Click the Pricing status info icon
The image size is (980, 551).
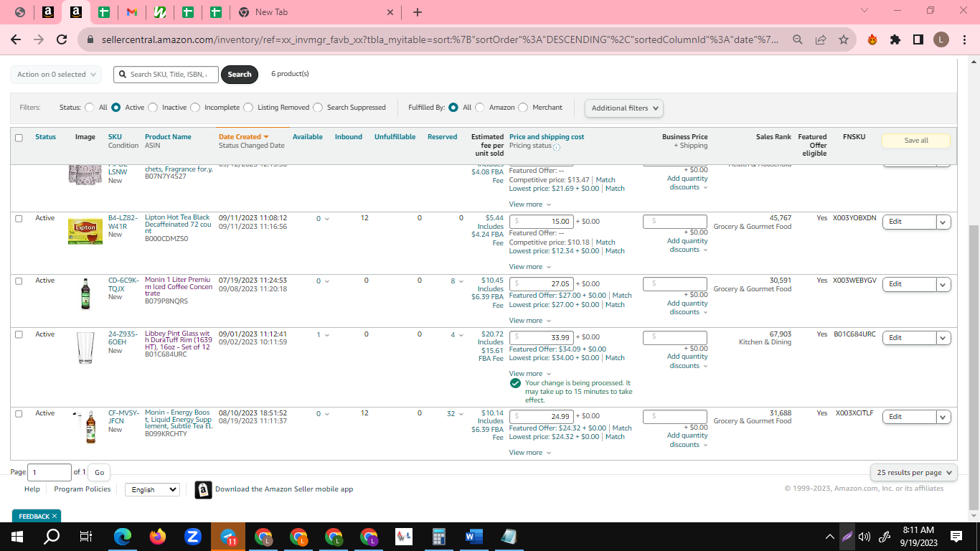click(557, 147)
